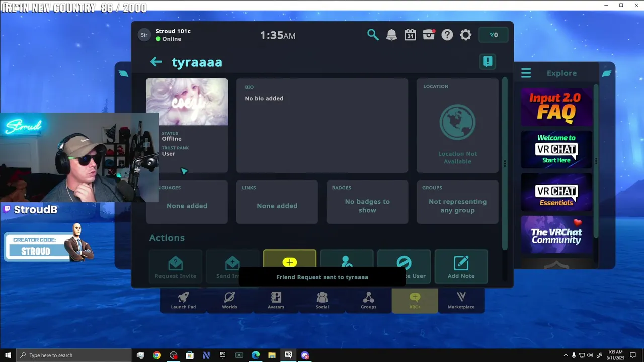The image size is (644, 362).
Task: Open Epic Games Launcher from taskbar
Action: tap(222, 355)
